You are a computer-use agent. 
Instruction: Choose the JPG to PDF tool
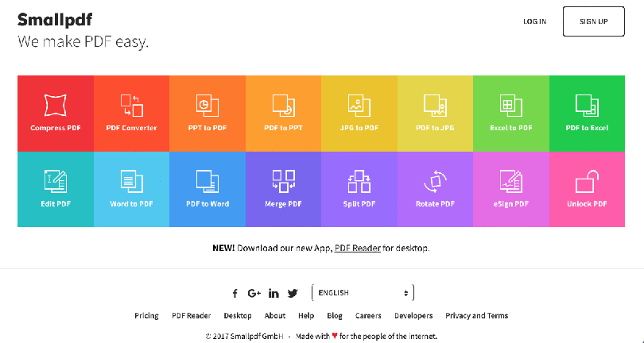[359, 114]
